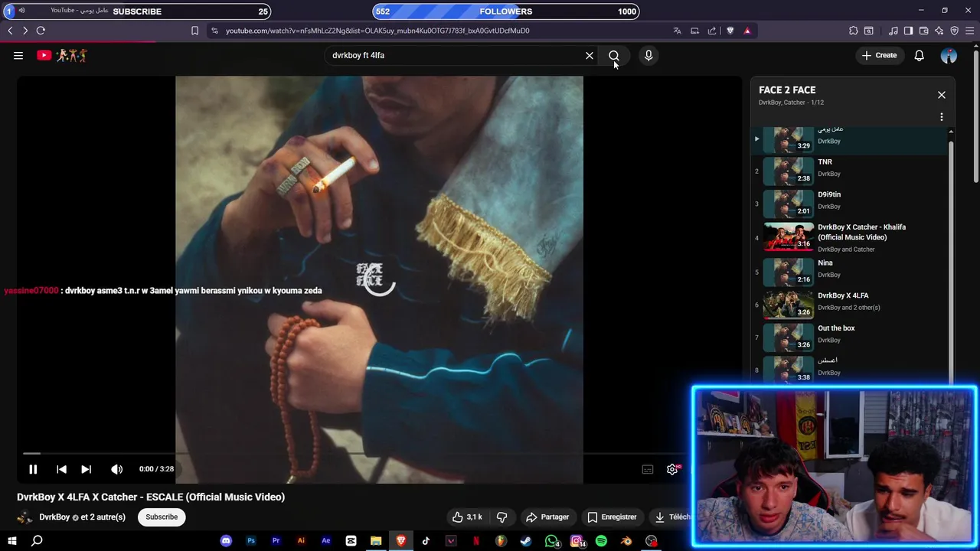Open the YouTube hamburger guide menu
The width and height of the screenshot is (980, 551).
pyautogui.click(x=18, y=55)
